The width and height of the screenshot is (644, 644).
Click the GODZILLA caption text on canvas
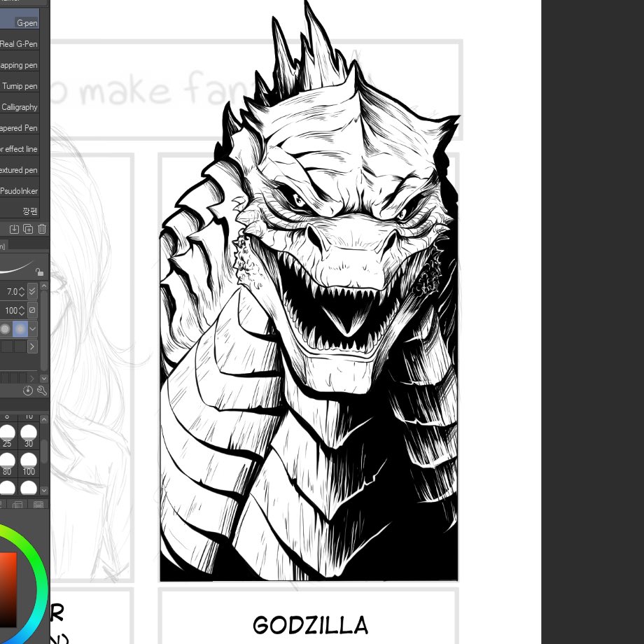pyautogui.click(x=311, y=625)
